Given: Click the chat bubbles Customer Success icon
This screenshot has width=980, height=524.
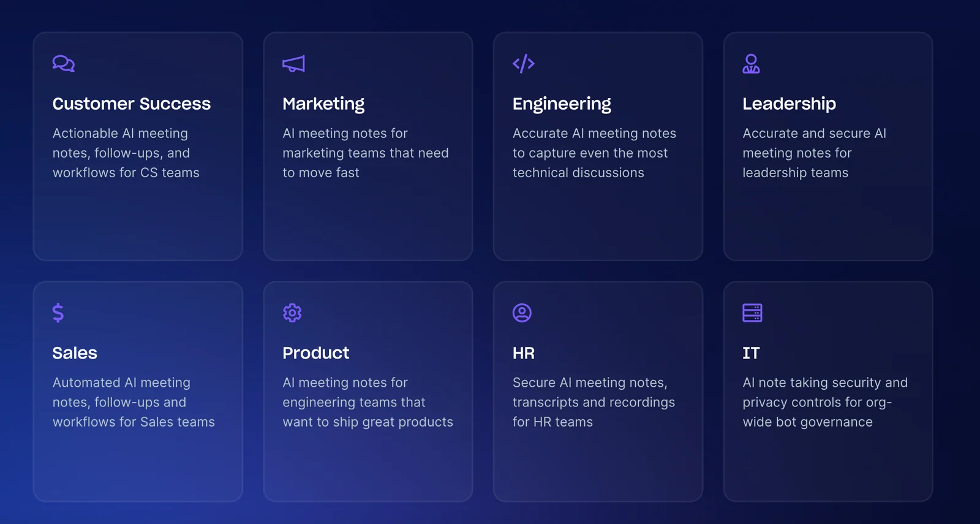Looking at the screenshot, I should pos(64,64).
